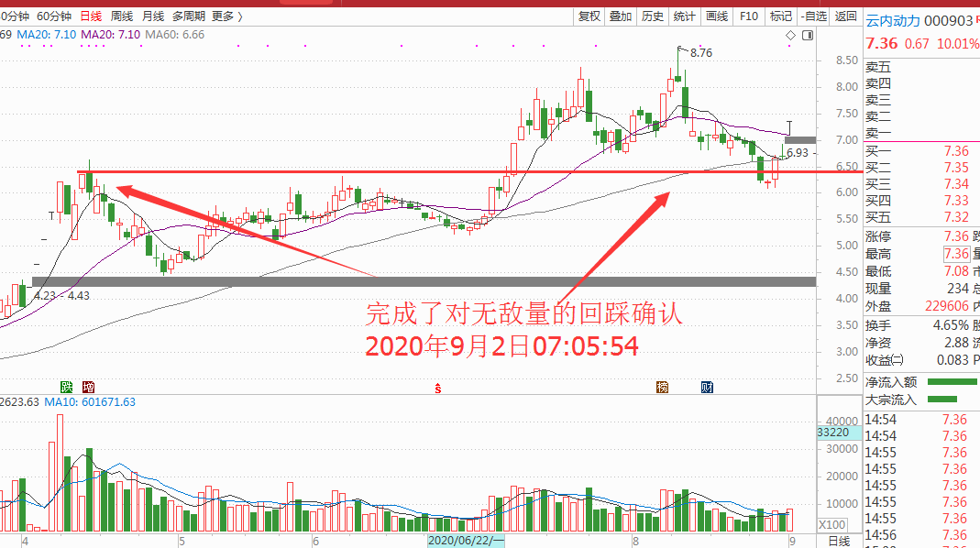Screen dimensions: 980x548
Task: Remove stock via -自选 button
Action: (814, 16)
